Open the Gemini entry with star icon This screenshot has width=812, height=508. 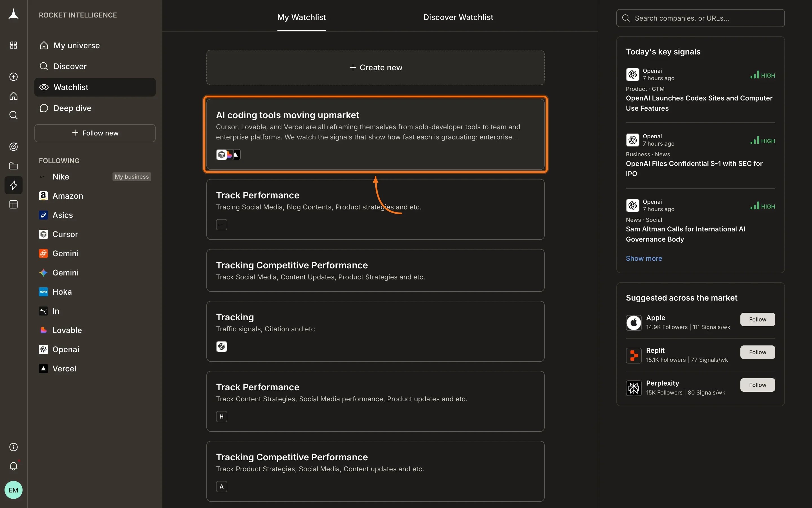(x=59, y=272)
